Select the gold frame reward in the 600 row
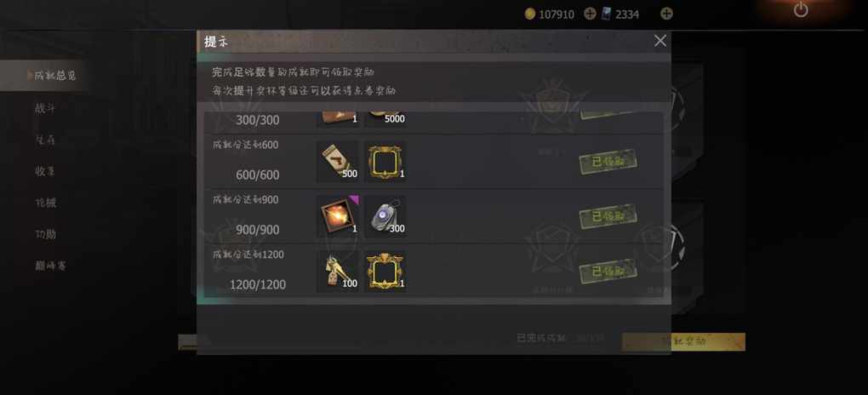Screen dimensions: 868x395 point(385,162)
